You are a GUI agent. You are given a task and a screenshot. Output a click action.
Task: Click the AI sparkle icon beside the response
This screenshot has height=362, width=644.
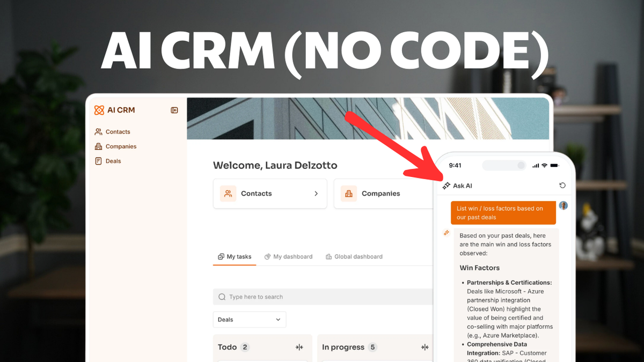pos(446,233)
